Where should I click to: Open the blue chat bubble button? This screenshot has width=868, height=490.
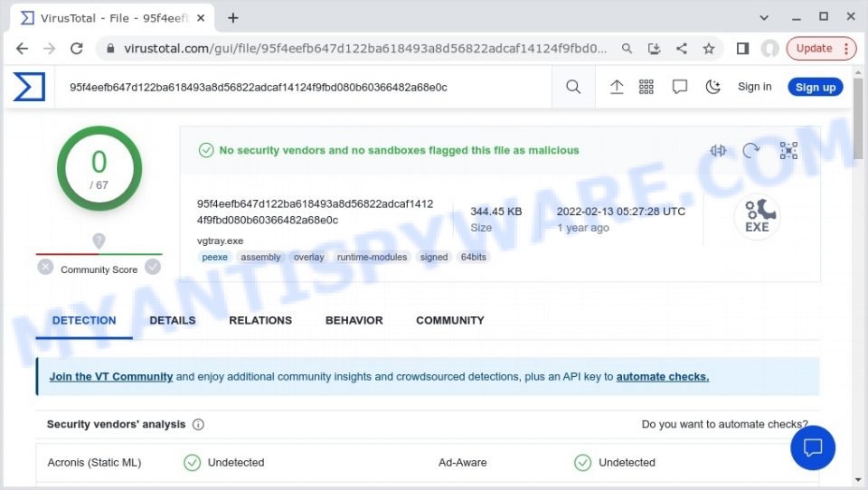click(x=813, y=448)
